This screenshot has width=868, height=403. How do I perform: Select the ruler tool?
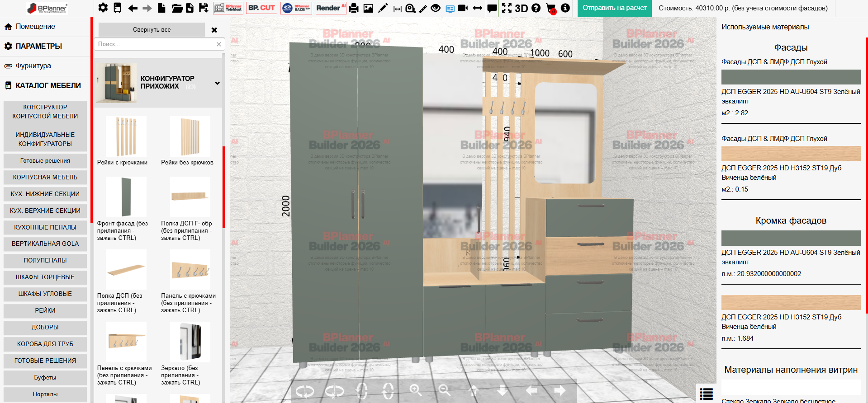pos(423,8)
